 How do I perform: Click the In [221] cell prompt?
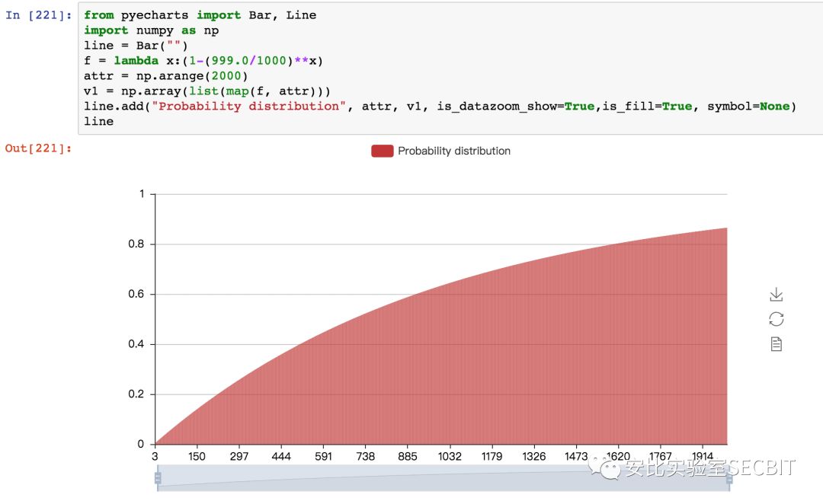point(39,15)
